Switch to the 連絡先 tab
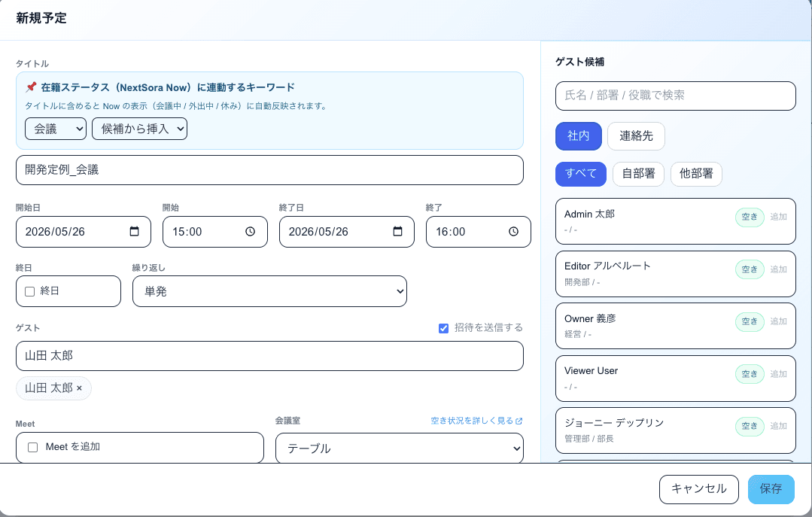812x517 pixels. point(636,135)
